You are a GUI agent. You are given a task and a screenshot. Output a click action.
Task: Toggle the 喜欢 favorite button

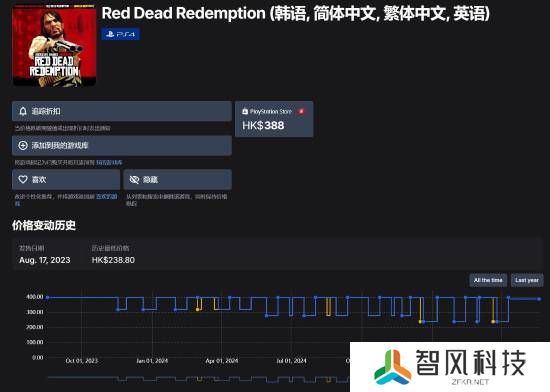click(x=66, y=180)
